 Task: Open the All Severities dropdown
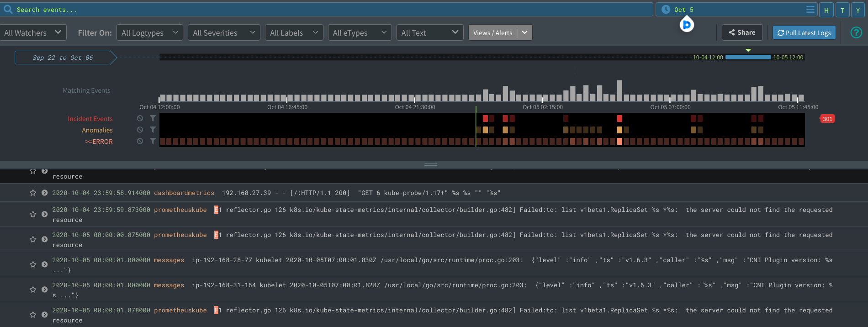223,32
